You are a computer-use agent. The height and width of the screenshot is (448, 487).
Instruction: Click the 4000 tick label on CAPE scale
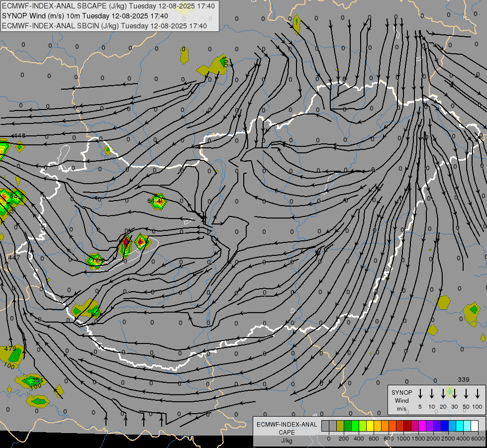pos(463,439)
